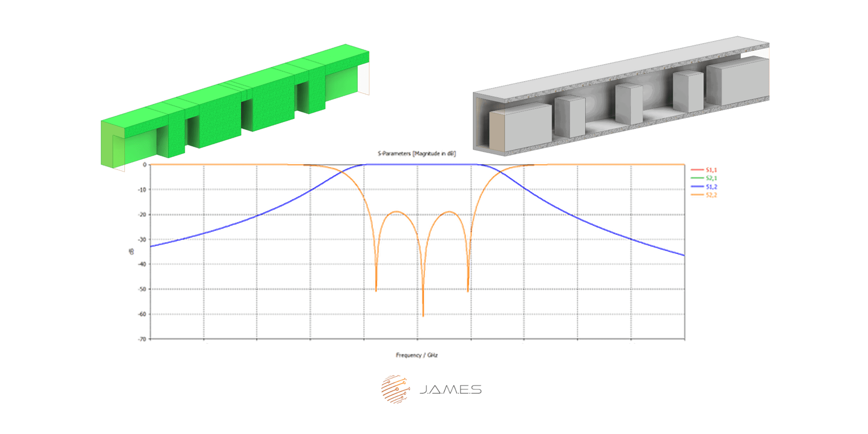
Task: Click the Frequency / GHz axis label
Action: pyautogui.click(x=417, y=355)
